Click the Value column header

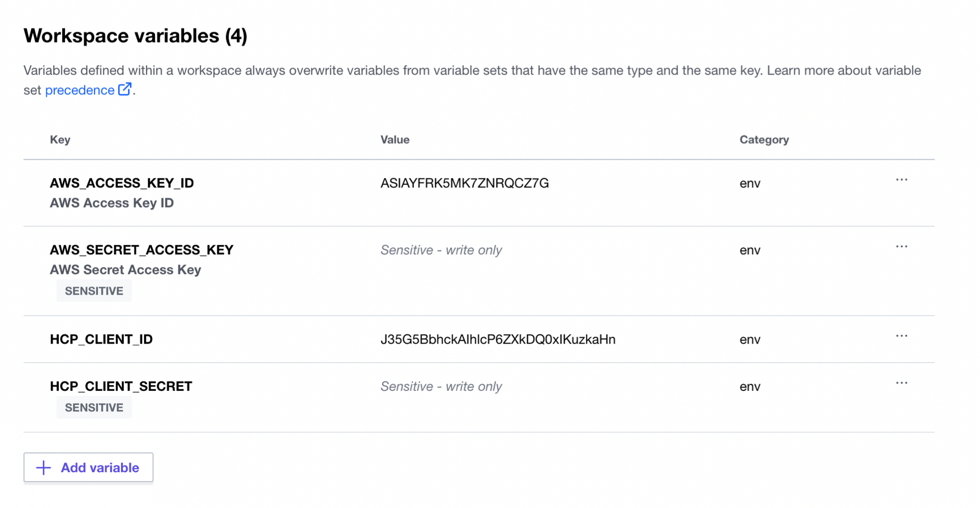pyautogui.click(x=395, y=140)
